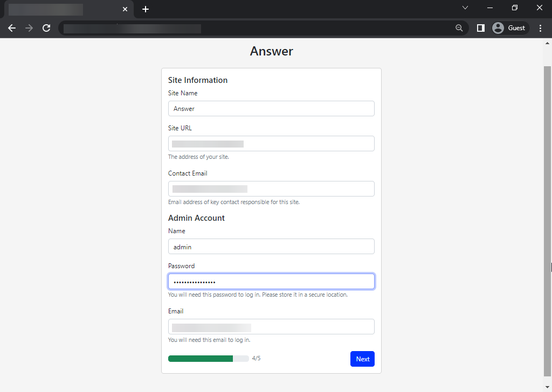Reload the current page

pos(46,28)
